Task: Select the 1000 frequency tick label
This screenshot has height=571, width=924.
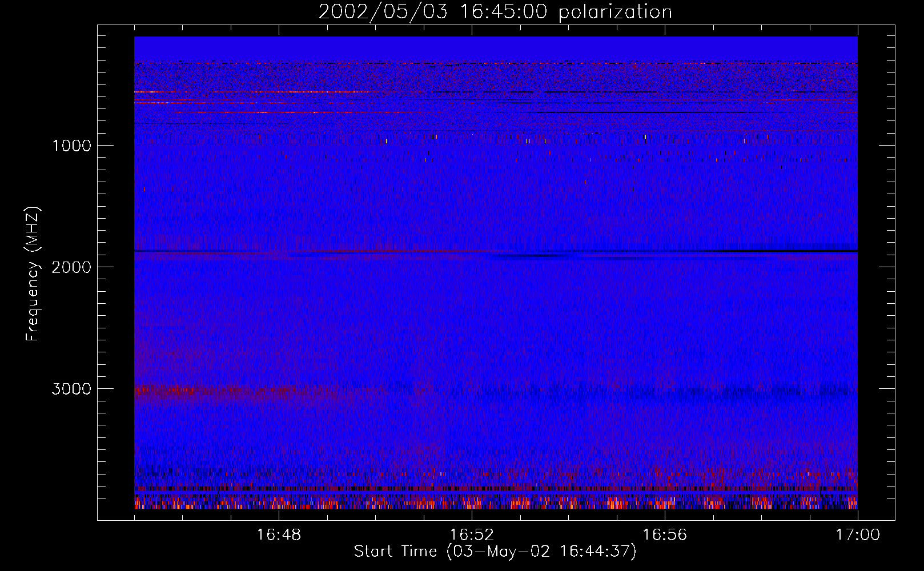Action: (71, 146)
